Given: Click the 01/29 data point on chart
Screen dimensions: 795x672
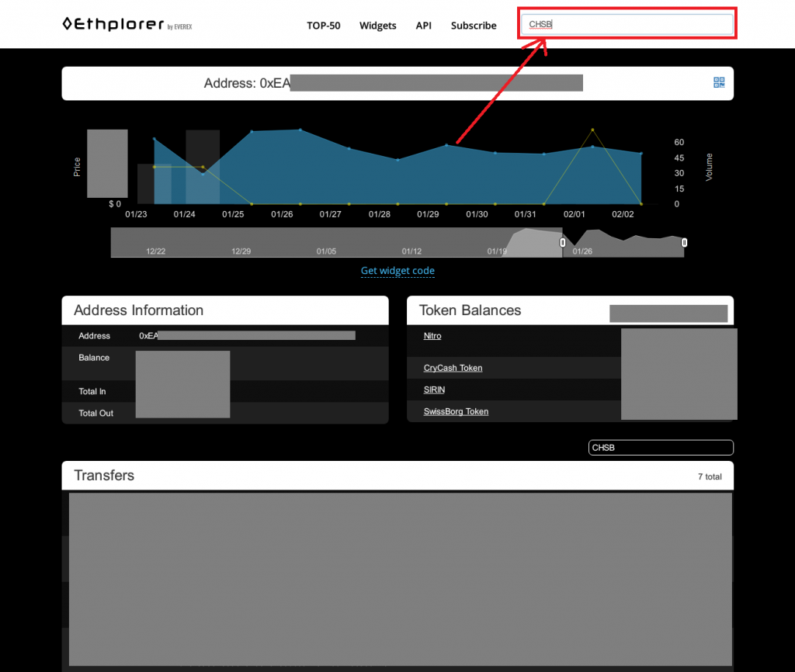Looking at the screenshot, I should [x=446, y=145].
